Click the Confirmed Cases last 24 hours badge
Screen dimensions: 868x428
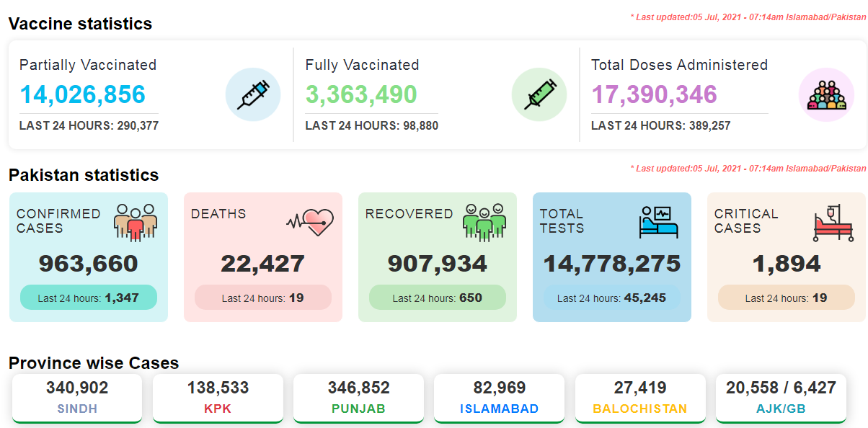[x=88, y=298]
